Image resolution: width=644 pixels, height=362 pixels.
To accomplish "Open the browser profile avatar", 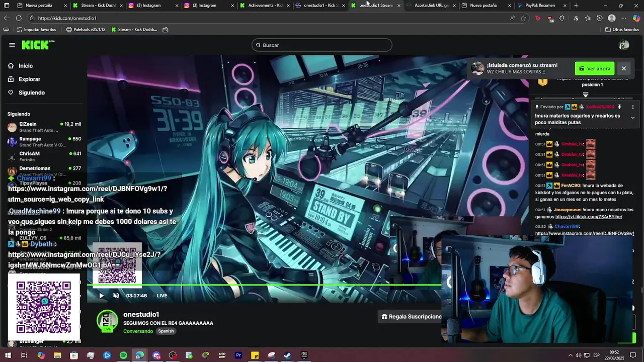I will (x=612, y=18).
